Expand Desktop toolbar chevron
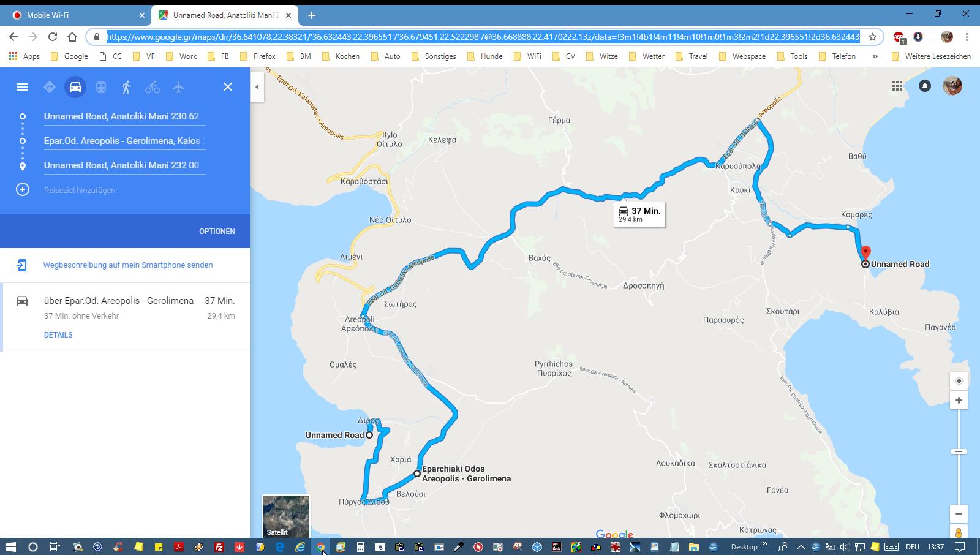Screen dimensions: 980x555 [x=764, y=545]
